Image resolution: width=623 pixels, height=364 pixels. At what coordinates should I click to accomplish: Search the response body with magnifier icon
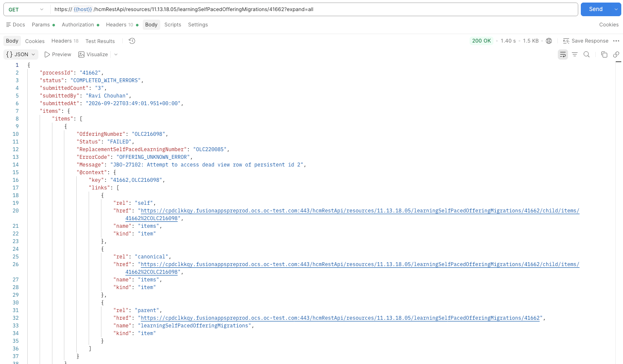pyautogui.click(x=587, y=54)
